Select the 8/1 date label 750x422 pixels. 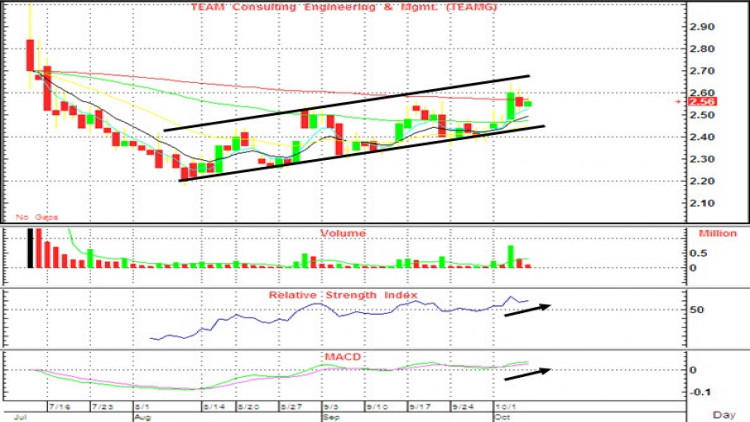pyautogui.click(x=142, y=407)
